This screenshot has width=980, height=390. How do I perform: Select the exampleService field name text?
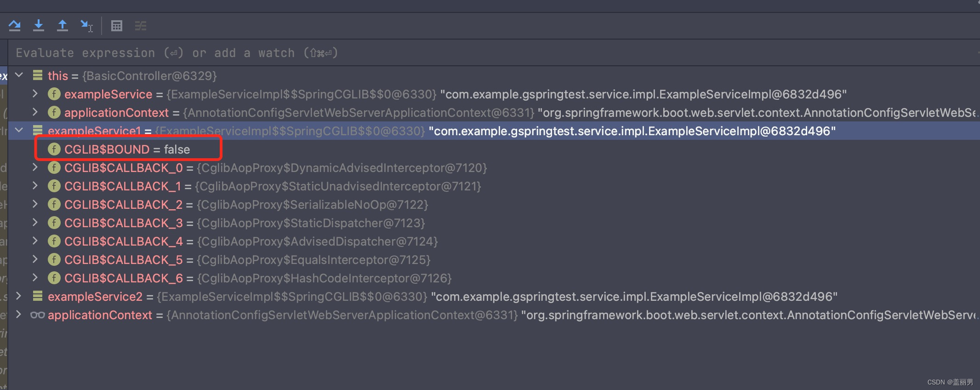108,94
